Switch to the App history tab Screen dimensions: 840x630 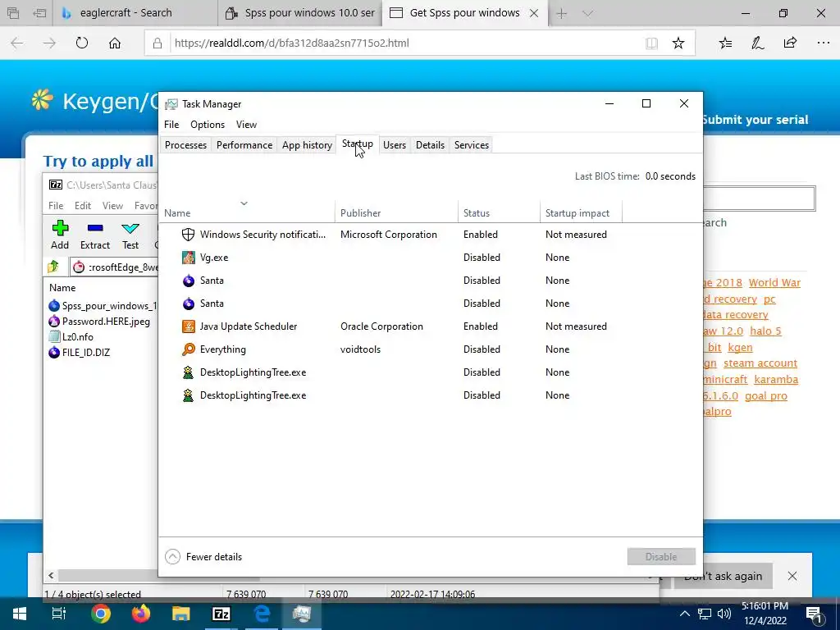coord(307,145)
